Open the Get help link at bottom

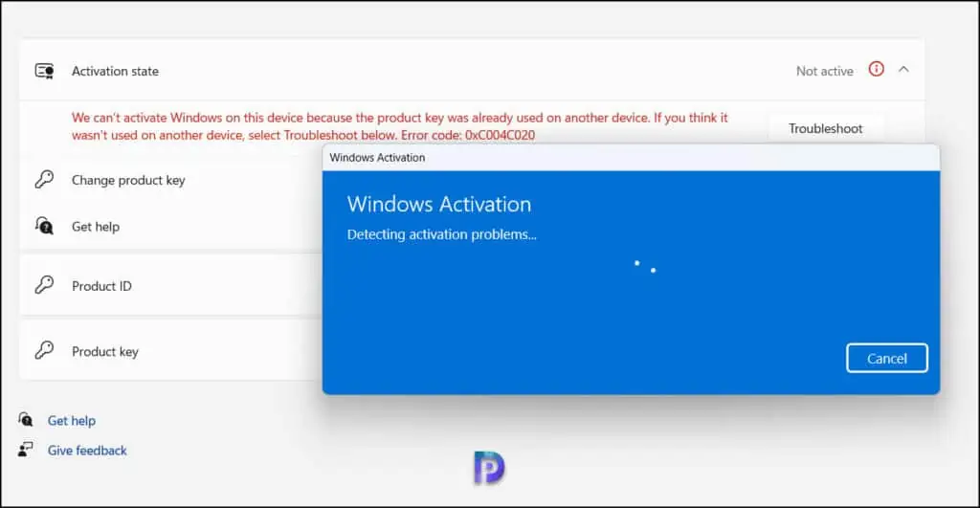[72, 421]
